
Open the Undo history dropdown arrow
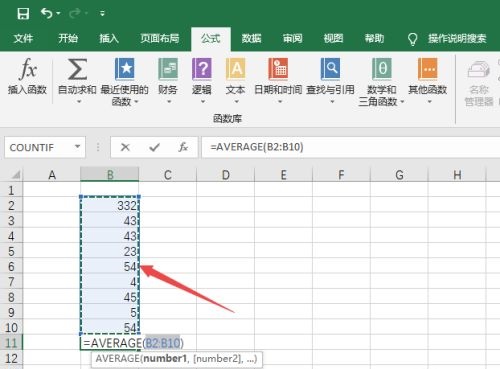(58, 13)
